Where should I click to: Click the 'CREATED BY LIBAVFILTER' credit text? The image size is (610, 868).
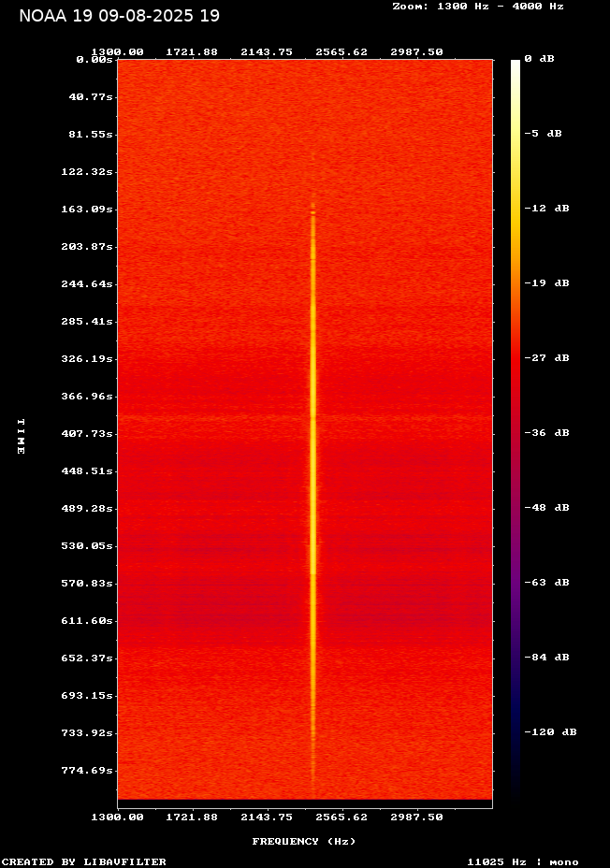pyautogui.click(x=84, y=861)
